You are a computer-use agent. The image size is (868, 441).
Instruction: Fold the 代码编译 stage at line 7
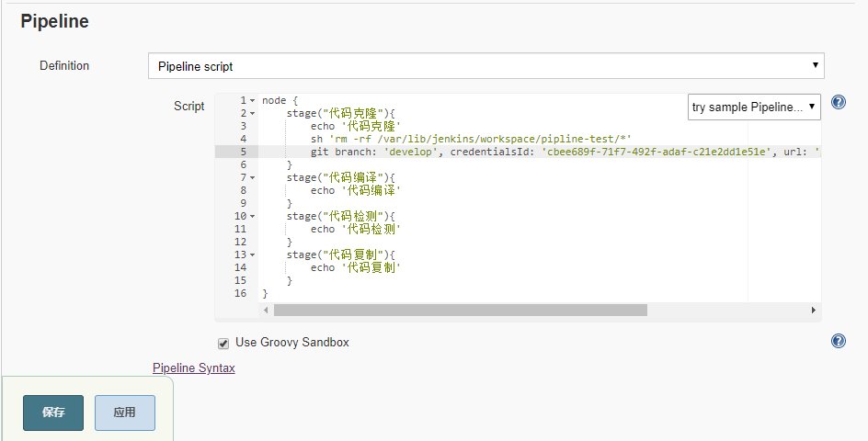pyautogui.click(x=252, y=177)
